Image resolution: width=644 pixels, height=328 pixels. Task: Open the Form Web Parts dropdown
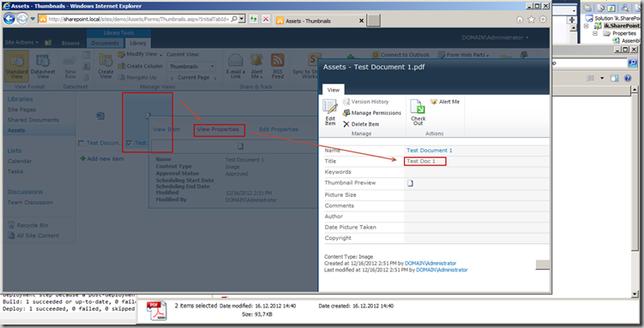pos(463,55)
